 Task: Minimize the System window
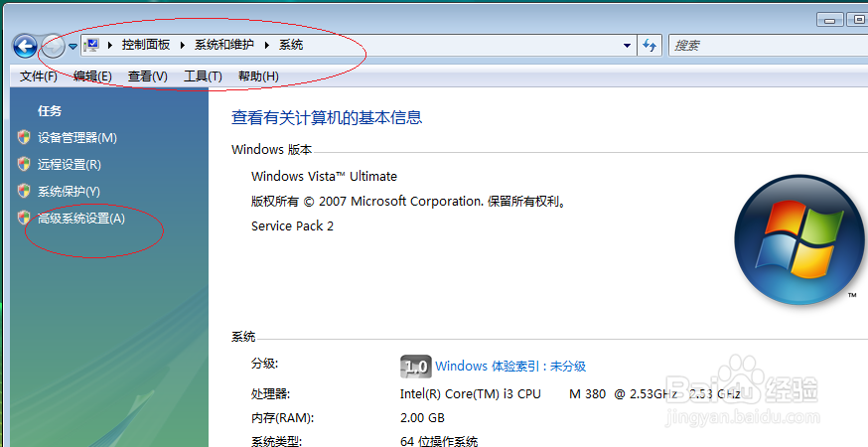(829, 20)
